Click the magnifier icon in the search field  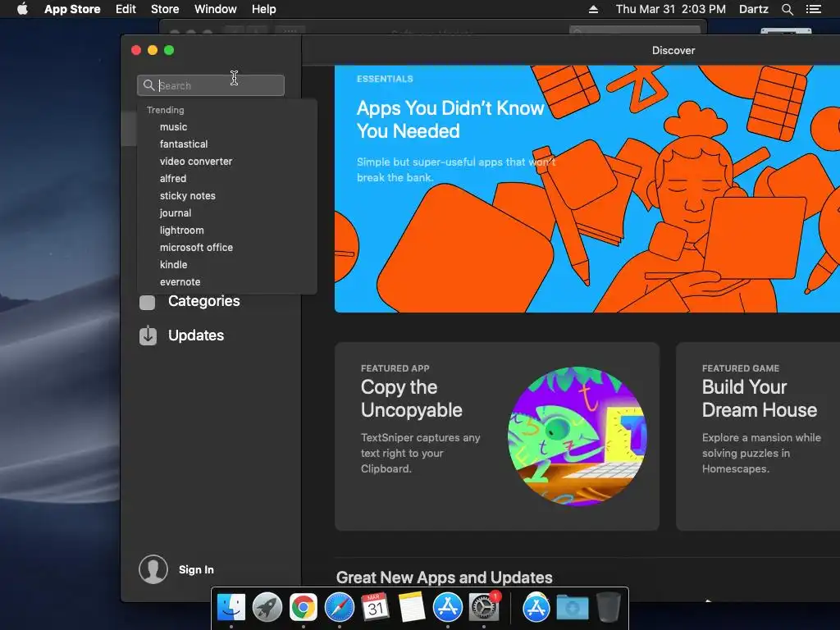pos(149,85)
